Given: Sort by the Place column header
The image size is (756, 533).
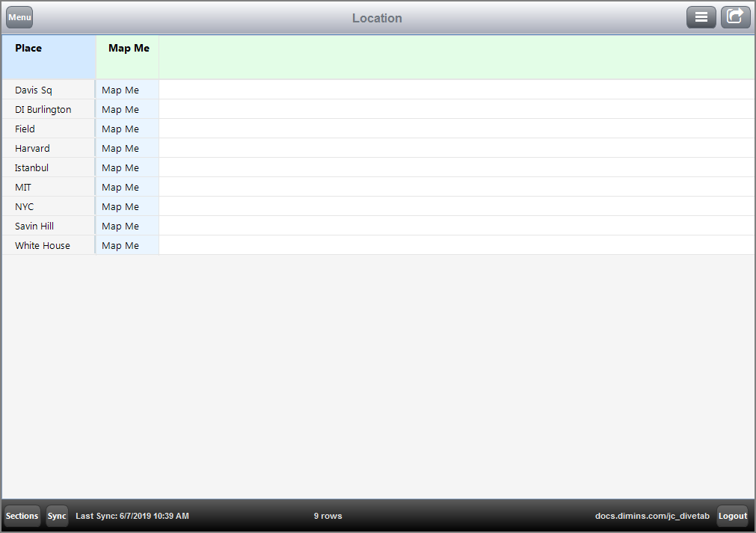Looking at the screenshot, I should coord(28,49).
